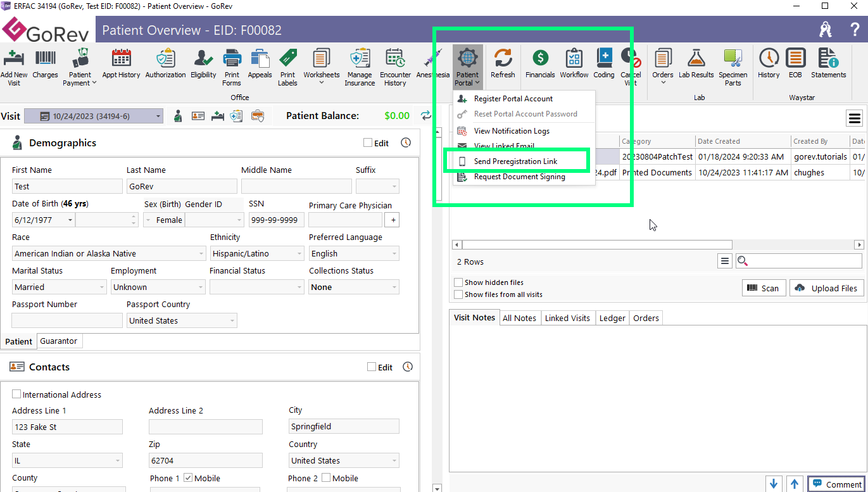
Task: Open the Linked Visits tab
Action: [x=567, y=318]
